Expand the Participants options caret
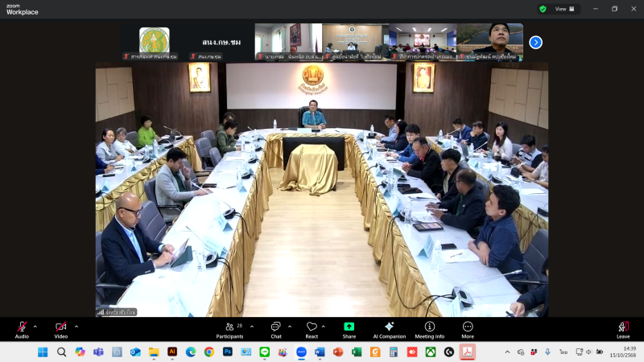 (252, 327)
